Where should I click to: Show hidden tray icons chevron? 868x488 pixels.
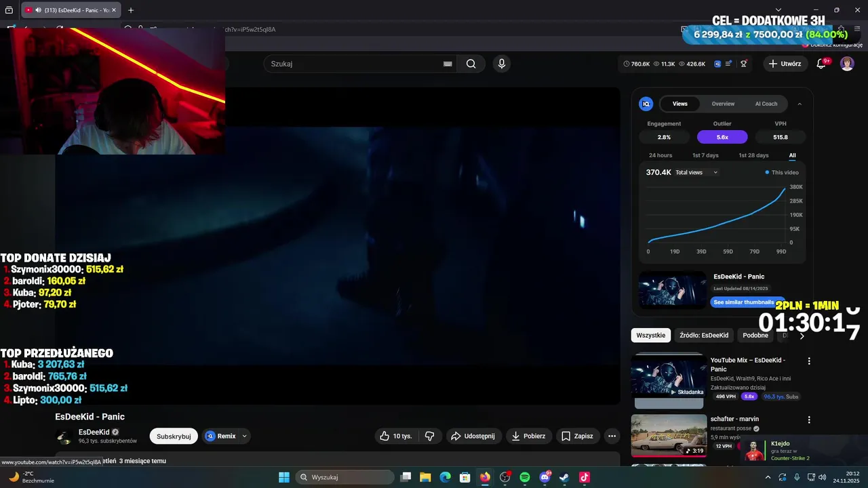tap(768, 477)
